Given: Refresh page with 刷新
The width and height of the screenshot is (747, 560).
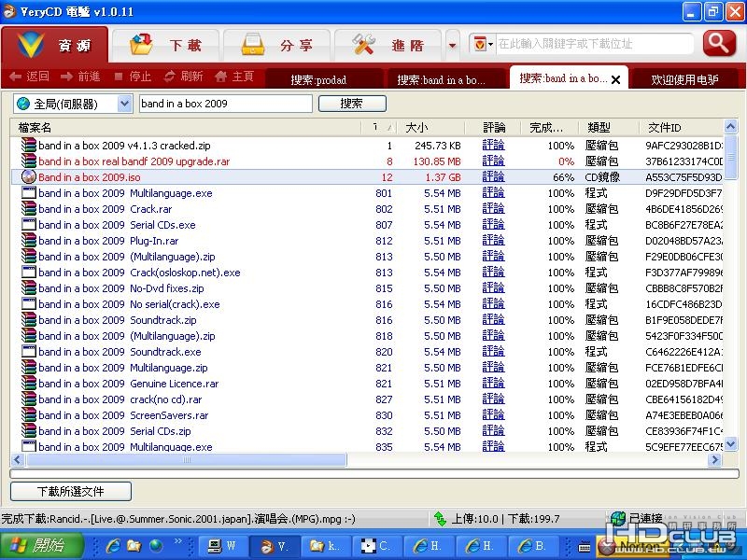Looking at the screenshot, I should tap(183, 77).
